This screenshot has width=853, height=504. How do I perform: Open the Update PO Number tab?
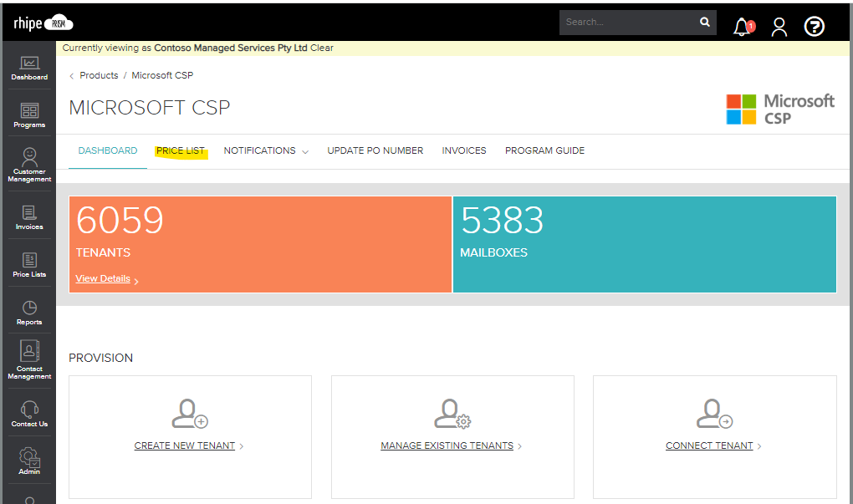[x=375, y=150]
